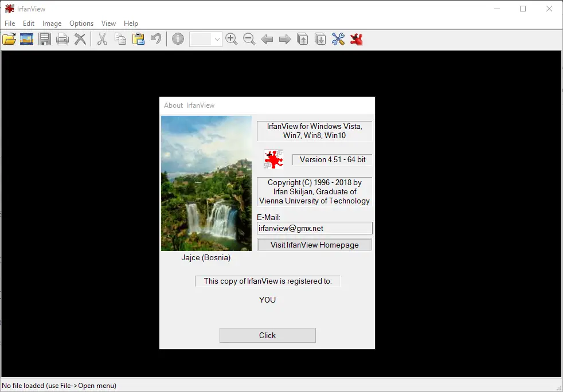Screen dimensions: 563x392
Task: Click the previous page up-arrow icon
Action: pyautogui.click(x=303, y=39)
